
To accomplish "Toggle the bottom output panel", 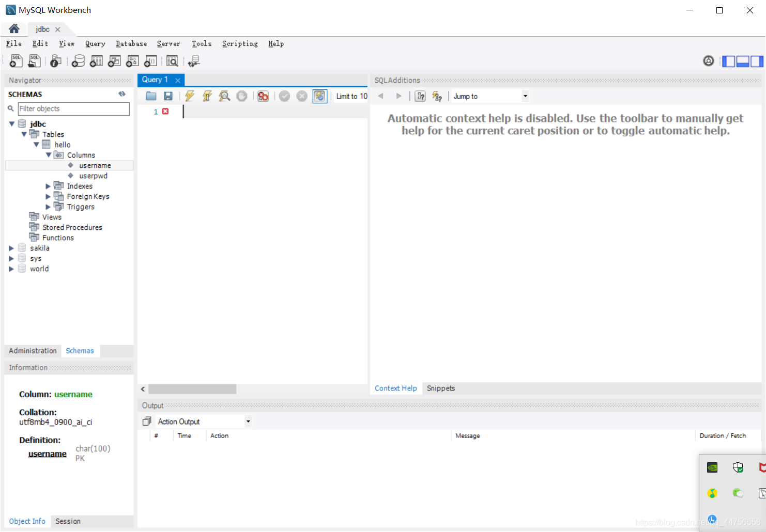I will 743,61.
